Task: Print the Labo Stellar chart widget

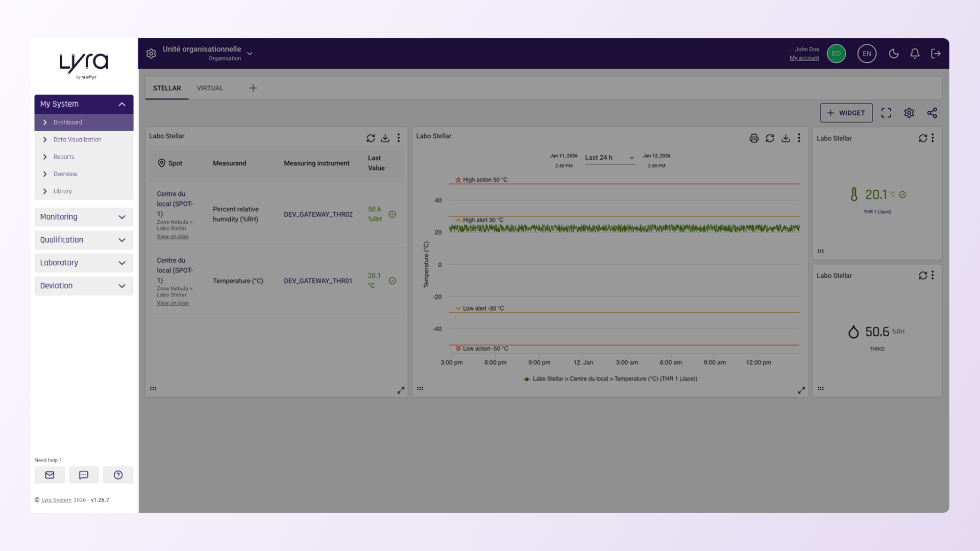Action: 754,138
